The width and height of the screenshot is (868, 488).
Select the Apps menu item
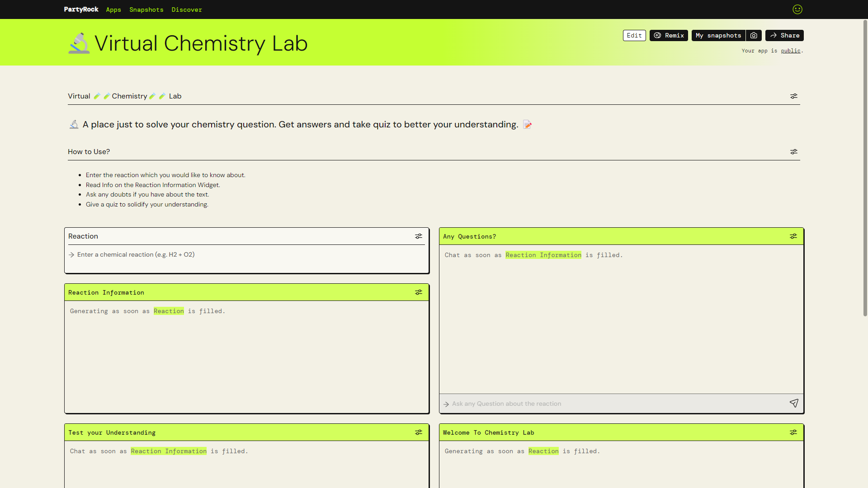click(x=113, y=9)
